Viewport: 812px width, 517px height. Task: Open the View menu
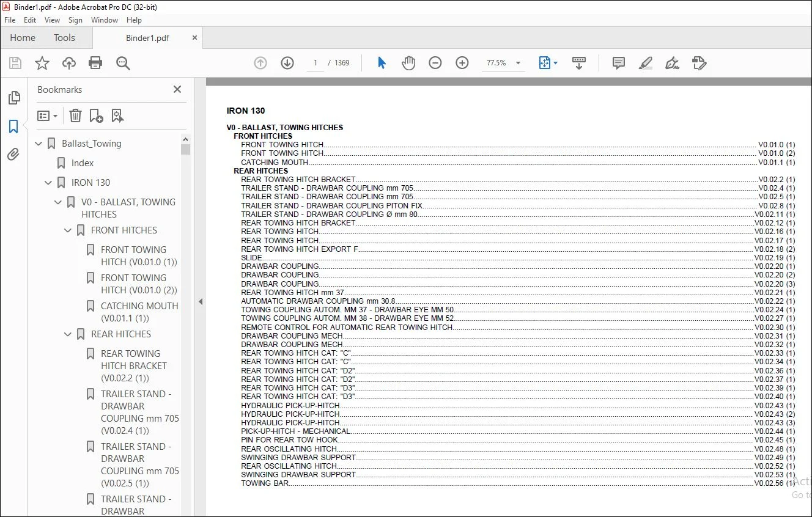(53, 20)
